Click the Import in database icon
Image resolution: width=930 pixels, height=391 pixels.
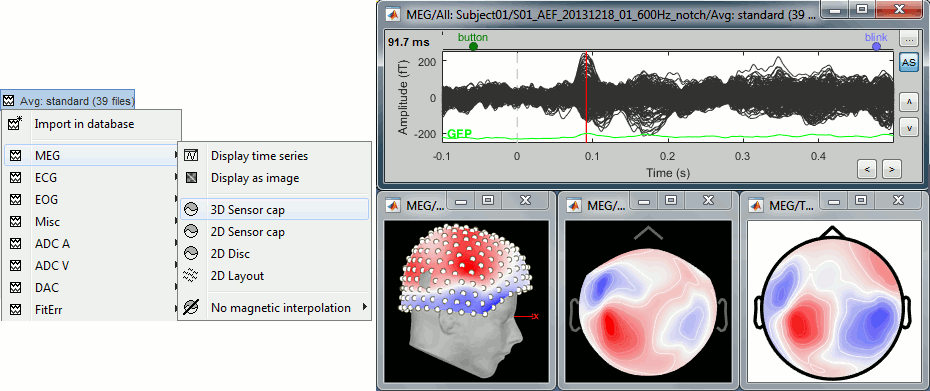(15, 124)
